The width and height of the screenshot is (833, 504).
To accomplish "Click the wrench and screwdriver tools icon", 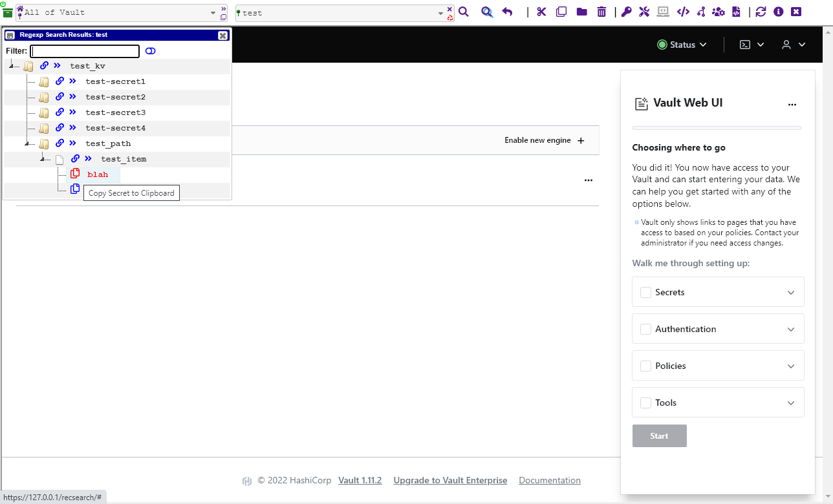I will point(644,12).
